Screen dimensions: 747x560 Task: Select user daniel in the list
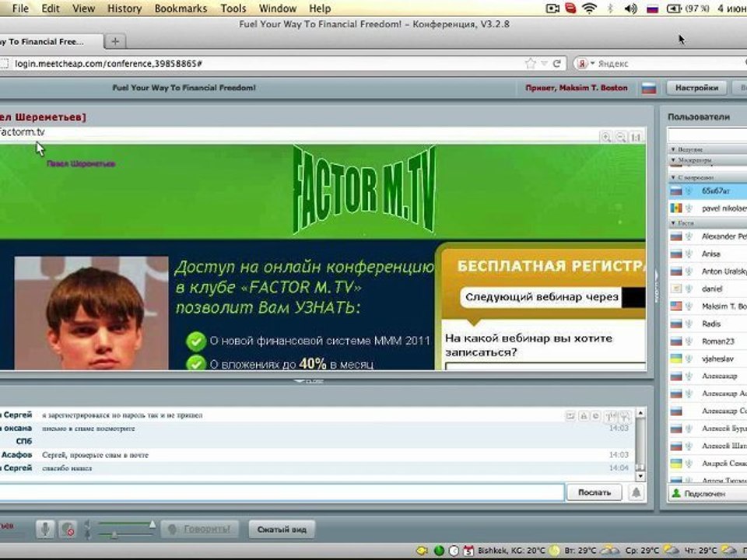(707, 289)
